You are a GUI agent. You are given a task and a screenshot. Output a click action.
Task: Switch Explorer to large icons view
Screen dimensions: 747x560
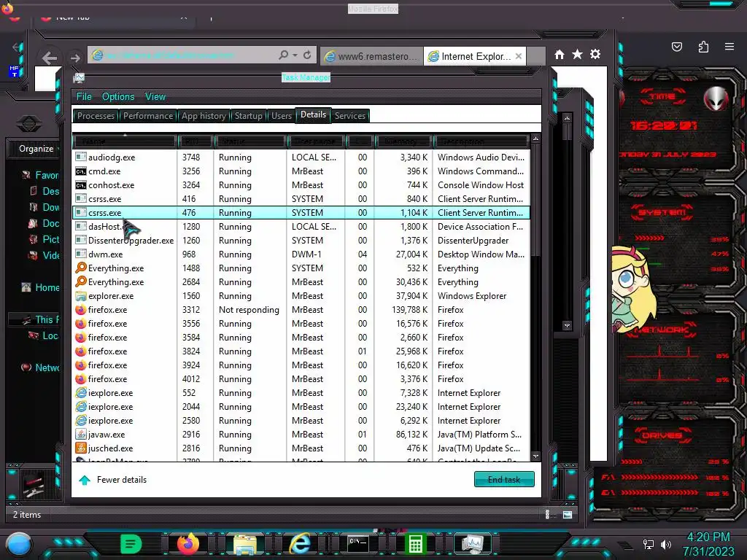point(568,514)
